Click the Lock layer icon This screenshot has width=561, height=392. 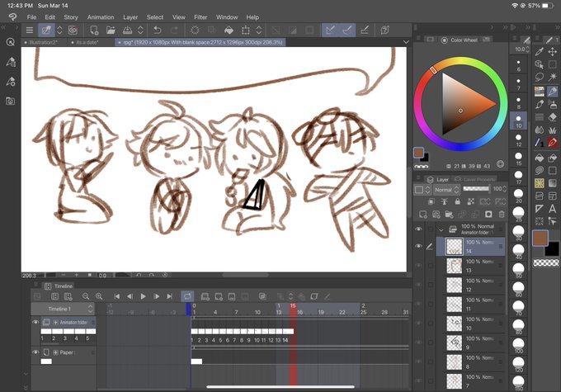click(x=458, y=201)
